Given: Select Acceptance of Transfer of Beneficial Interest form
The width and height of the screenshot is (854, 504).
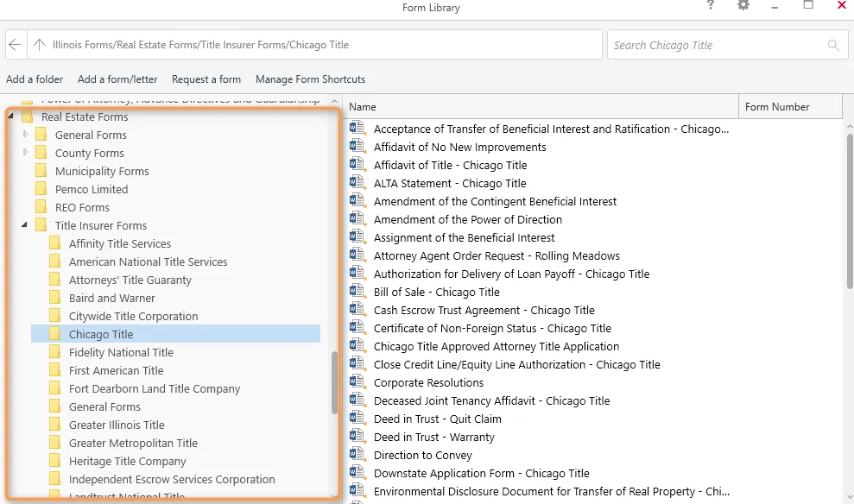Looking at the screenshot, I should (551, 129).
